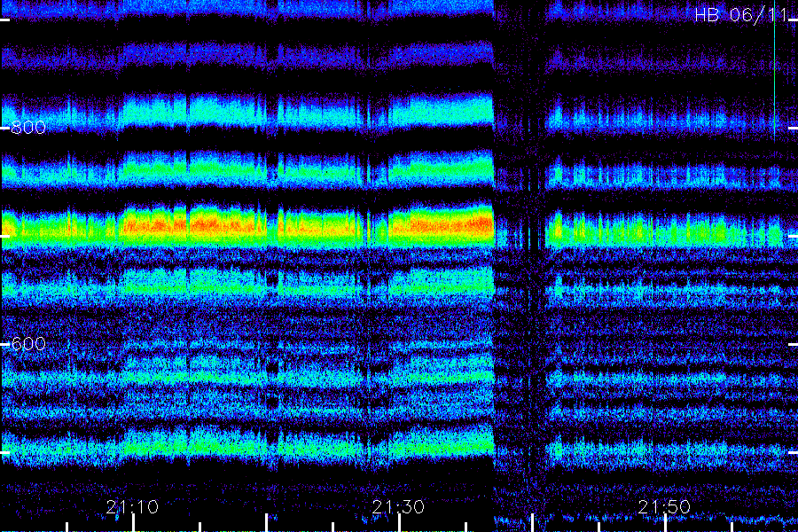Click the 21:50 time axis label

coord(664,507)
